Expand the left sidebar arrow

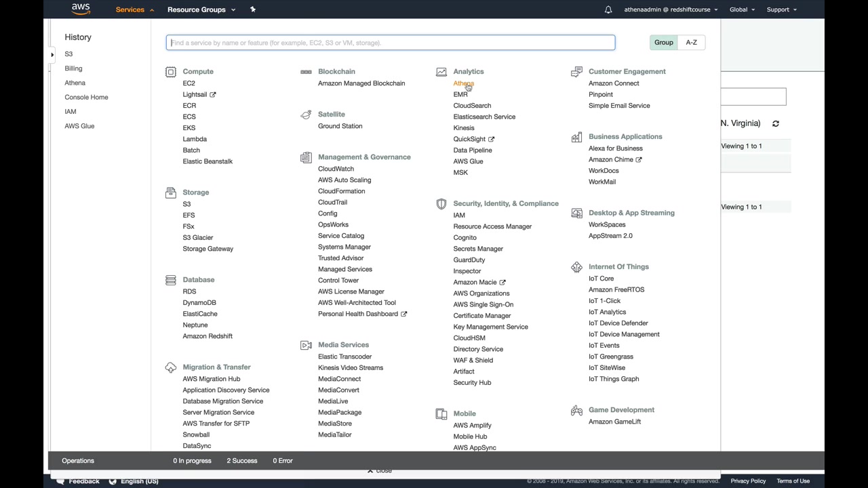[52, 54]
